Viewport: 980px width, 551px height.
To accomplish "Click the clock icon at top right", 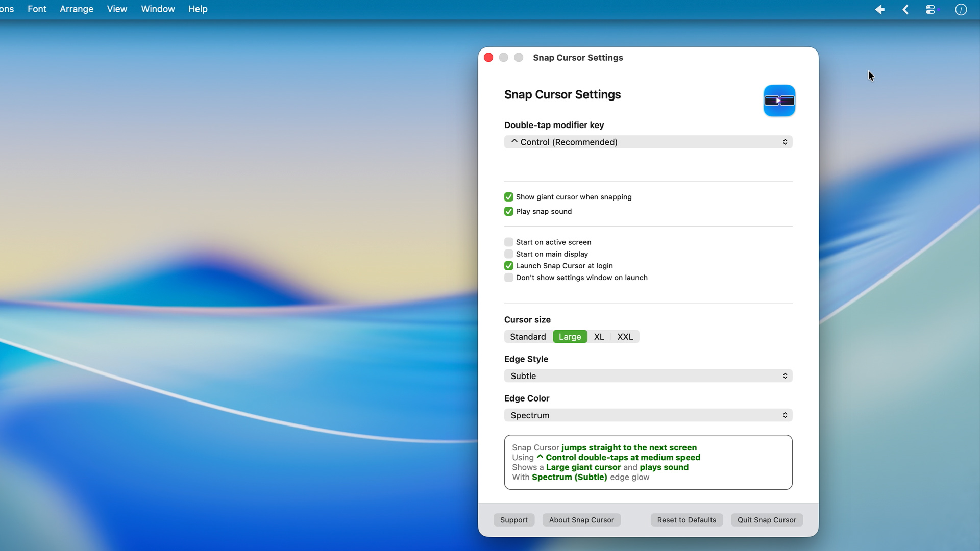I will click(x=961, y=9).
